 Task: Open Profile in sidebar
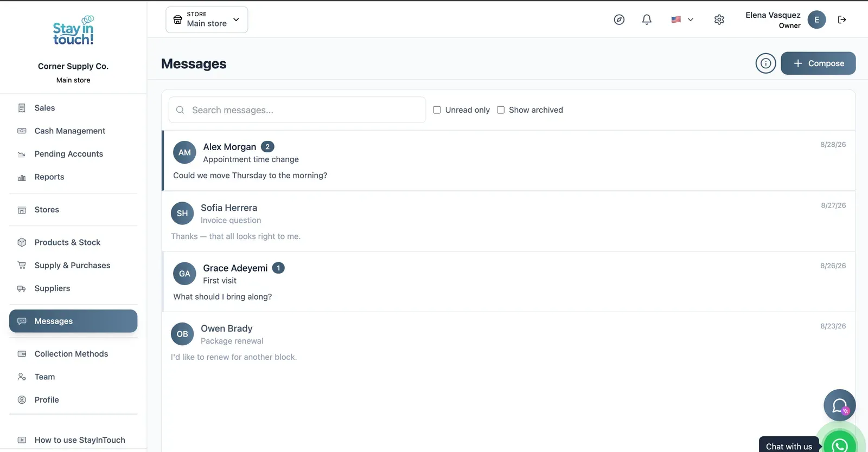pos(73,400)
